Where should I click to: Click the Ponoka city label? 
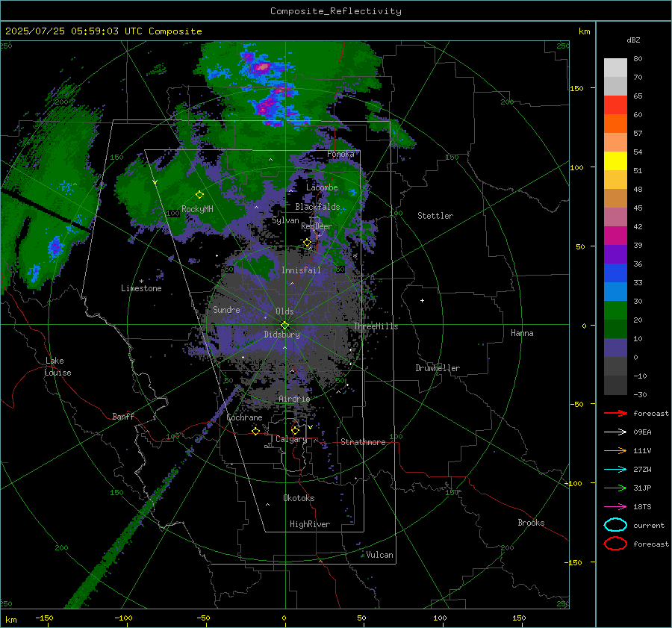point(340,154)
